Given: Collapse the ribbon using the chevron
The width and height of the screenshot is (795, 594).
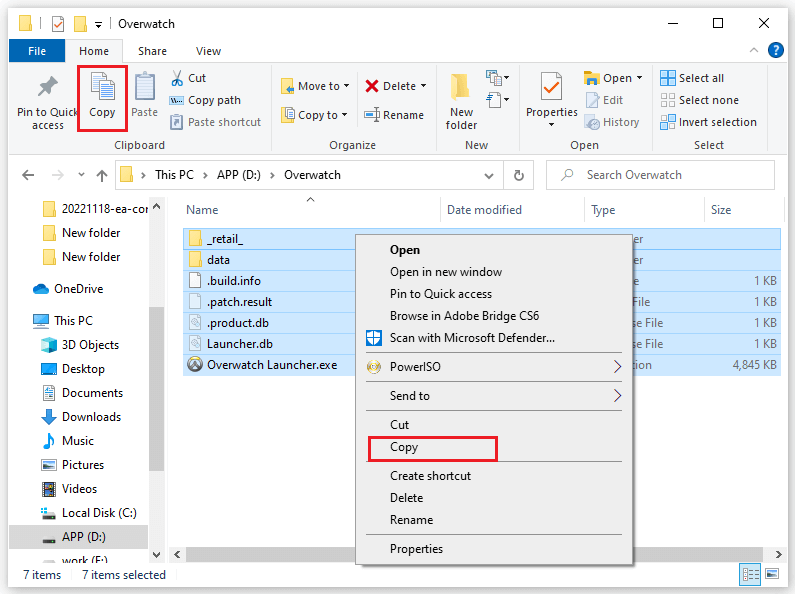Looking at the screenshot, I should coord(754,50).
